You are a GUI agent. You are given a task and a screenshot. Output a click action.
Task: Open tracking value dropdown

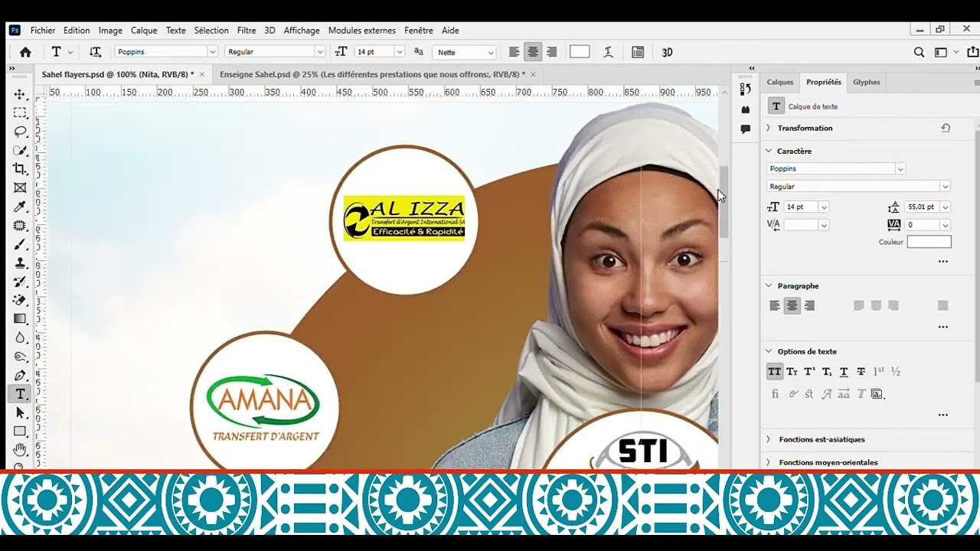[945, 225]
